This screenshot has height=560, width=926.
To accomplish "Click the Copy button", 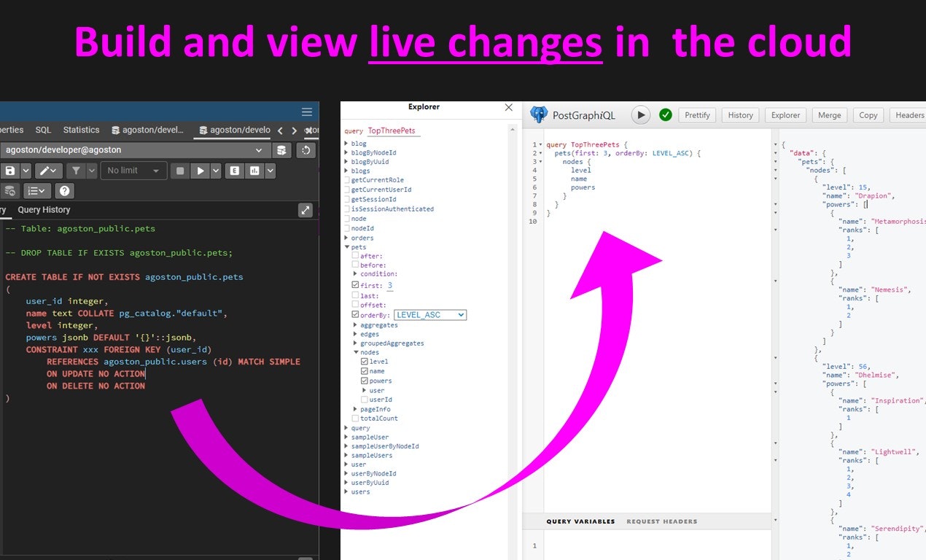I will point(868,115).
